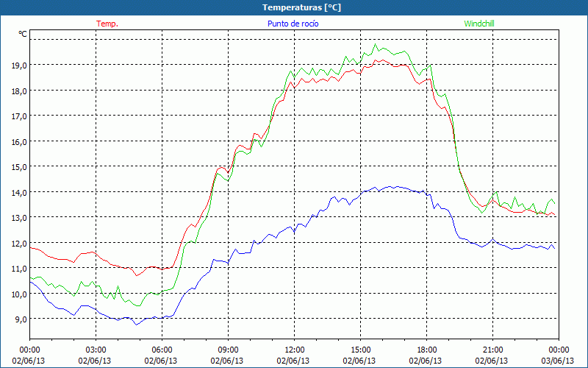Click the 11,0 y-axis value
Viewport: 588px width, 368px height.
(x=19, y=269)
